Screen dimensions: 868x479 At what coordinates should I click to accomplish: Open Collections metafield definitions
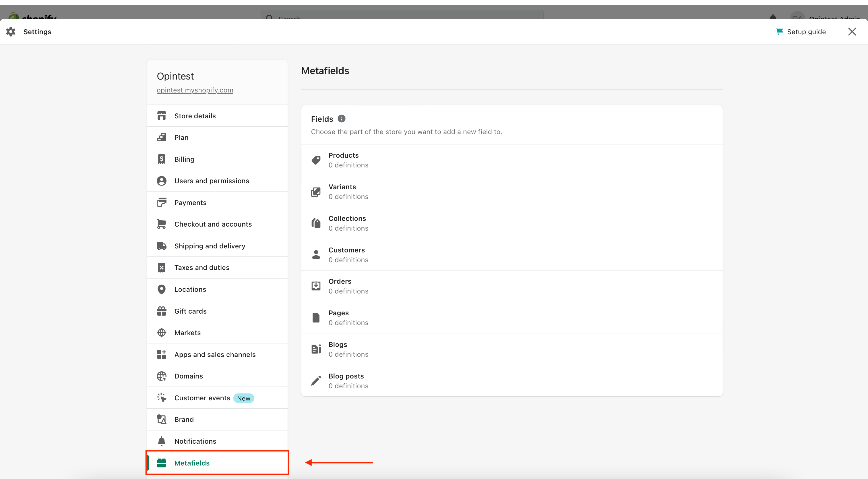(x=511, y=223)
